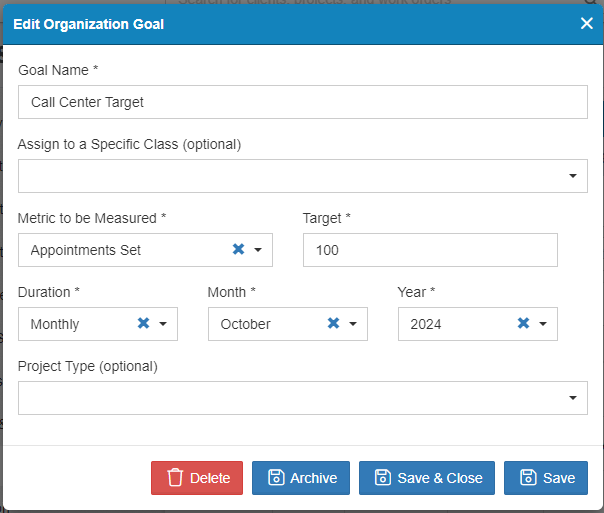Click the disk icon on Save & Close

pyautogui.click(x=383, y=477)
